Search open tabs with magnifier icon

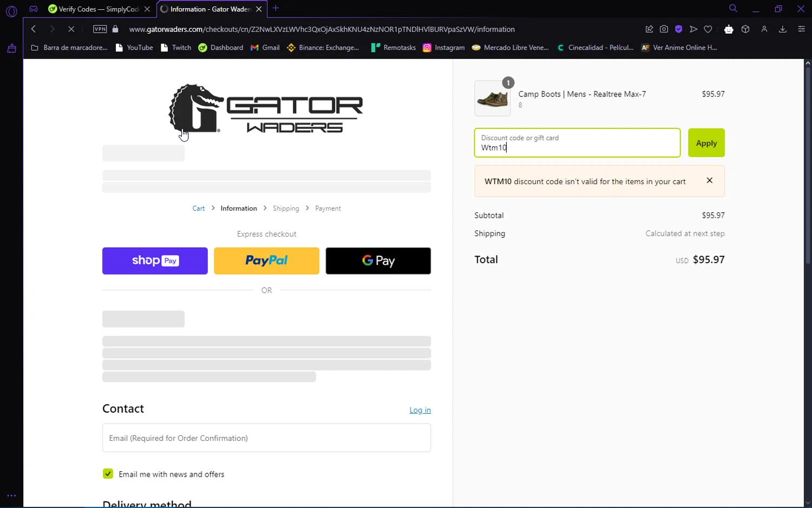(733, 9)
